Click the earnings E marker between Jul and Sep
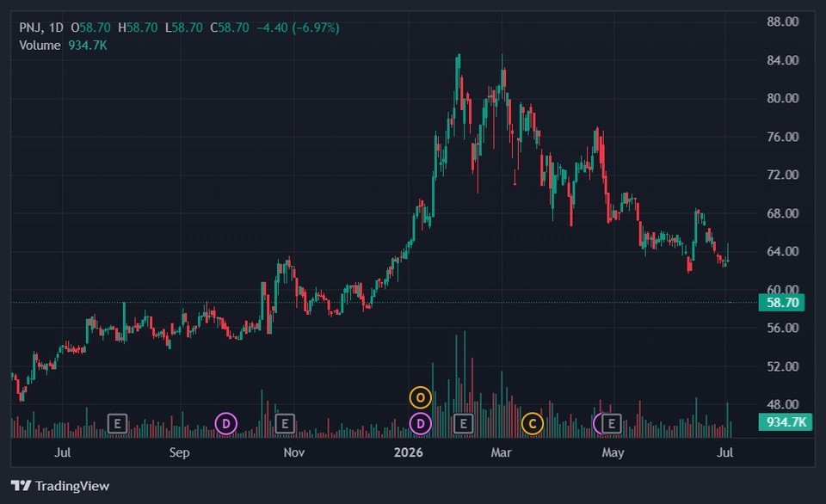This screenshot has height=504, width=826. [x=118, y=423]
